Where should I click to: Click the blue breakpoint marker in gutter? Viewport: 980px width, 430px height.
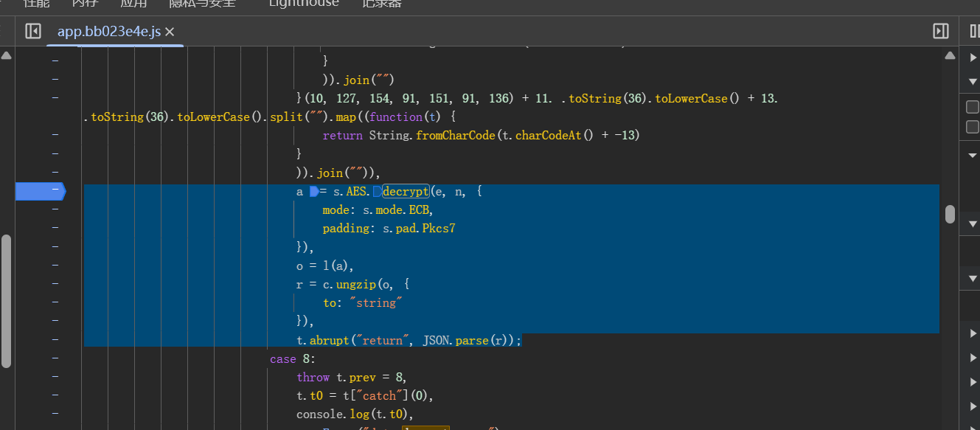41,192
